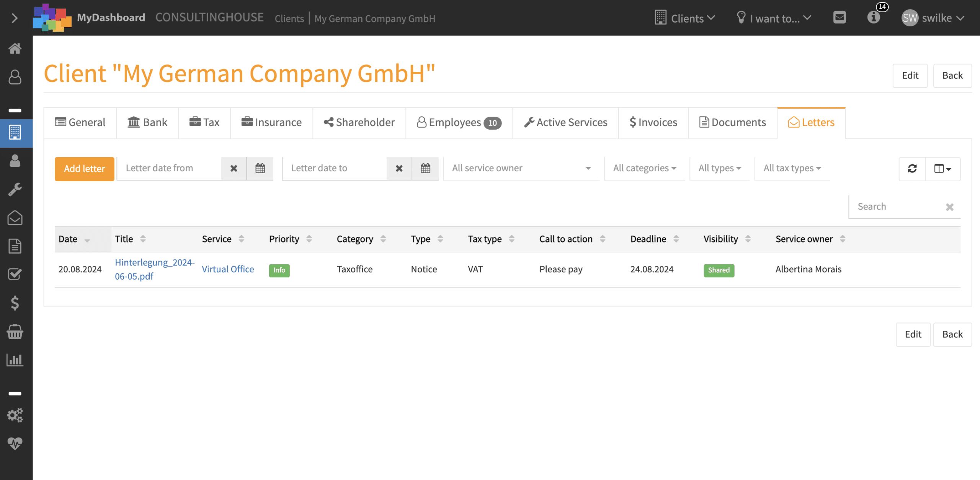Open the All service owner dropdown
The image size is (980, 480).
[x=521, y=168]
